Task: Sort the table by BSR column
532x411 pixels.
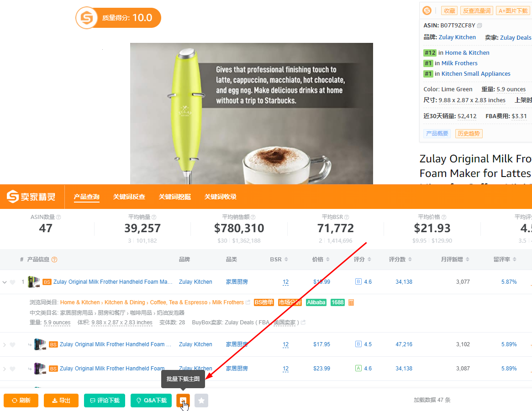Action: coord(279,259)
